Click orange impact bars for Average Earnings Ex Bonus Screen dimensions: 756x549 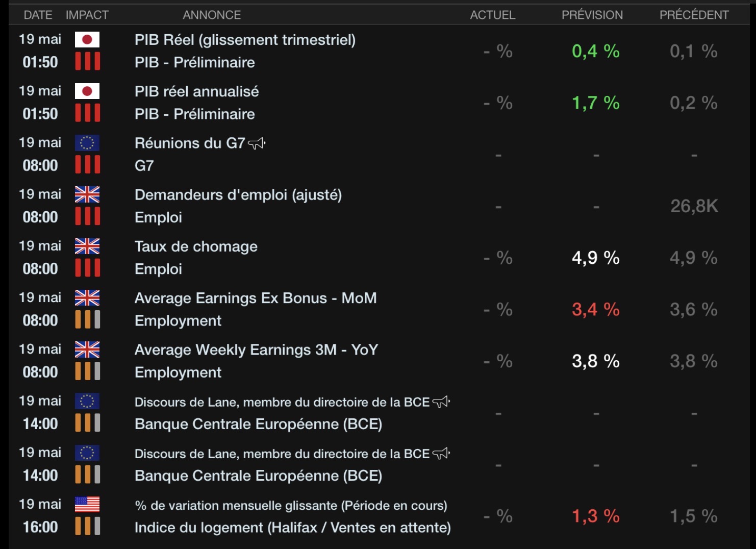tap(88, 319)
